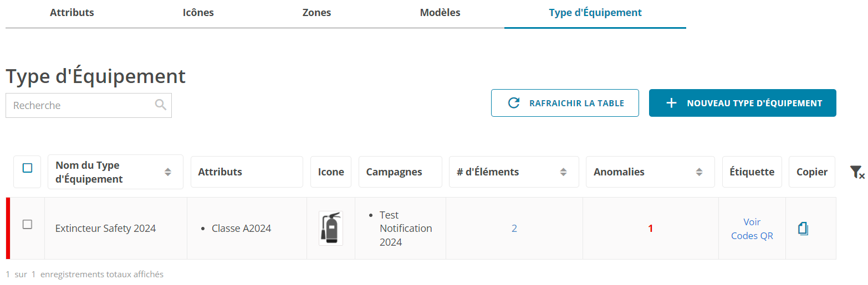Select the Modèles tab

click(x=440, y=13)
